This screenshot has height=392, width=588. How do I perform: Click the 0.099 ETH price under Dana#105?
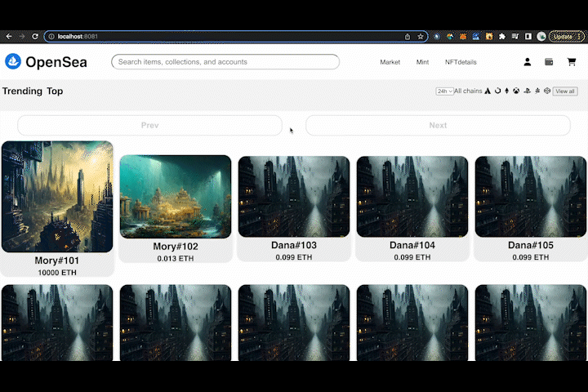point(531,257)
